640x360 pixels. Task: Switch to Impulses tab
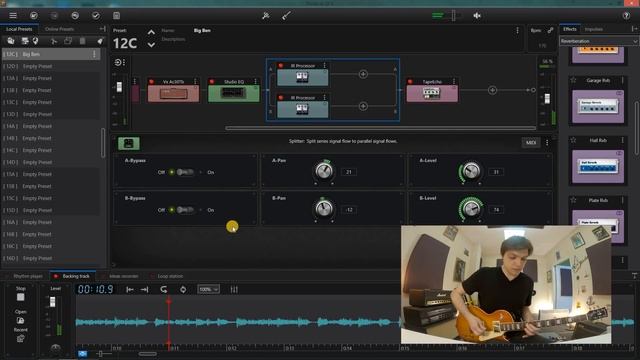click(593, 29)
